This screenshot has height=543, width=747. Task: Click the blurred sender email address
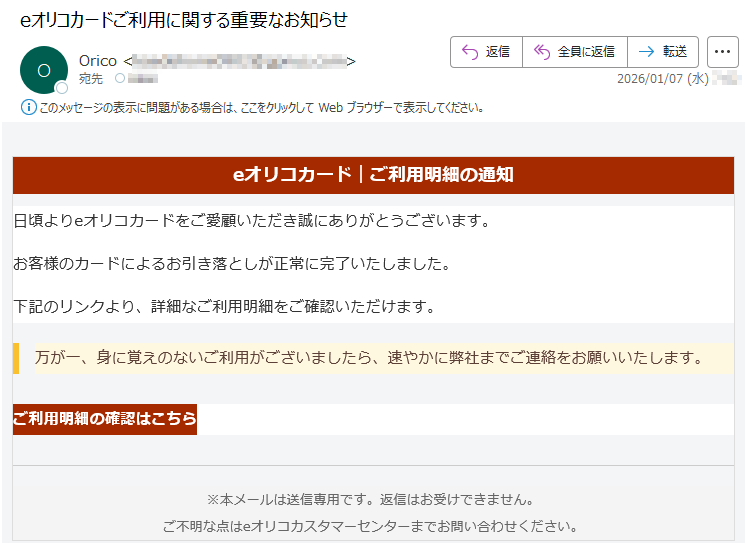coord(238,61)
